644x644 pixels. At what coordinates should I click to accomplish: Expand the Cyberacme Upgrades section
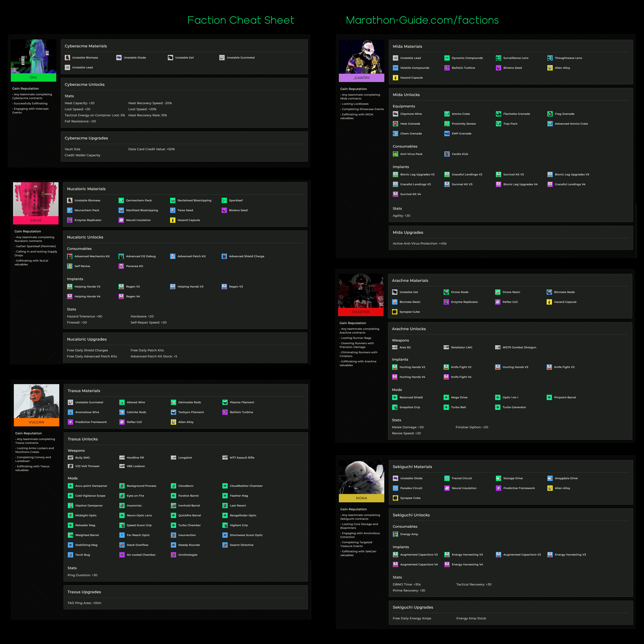(86, 138)
